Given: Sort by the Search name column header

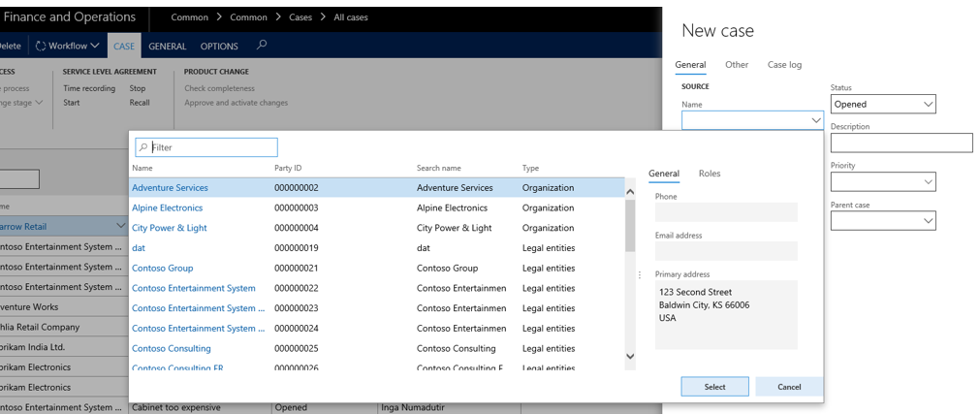Looking at the screenshot, I should (x=439, y=168).
